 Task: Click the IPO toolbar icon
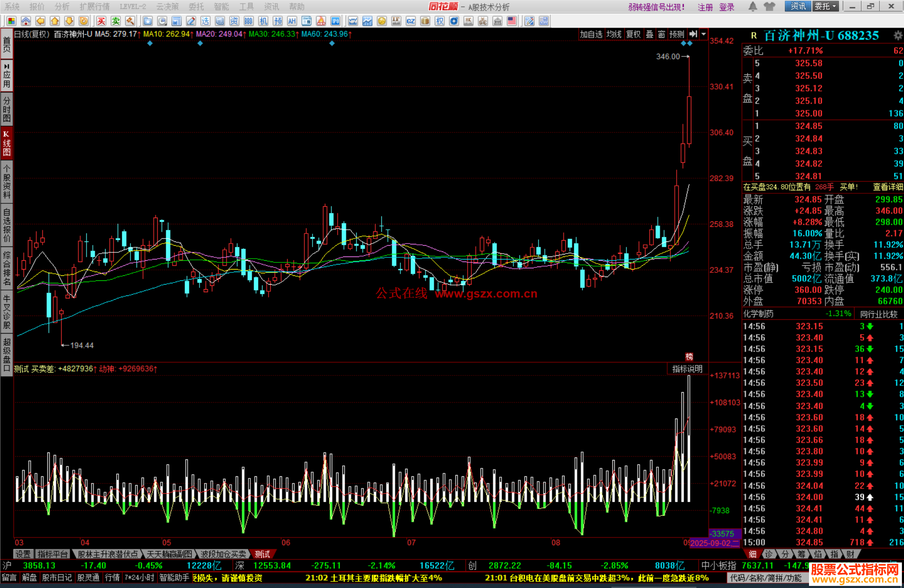[335, 21]
